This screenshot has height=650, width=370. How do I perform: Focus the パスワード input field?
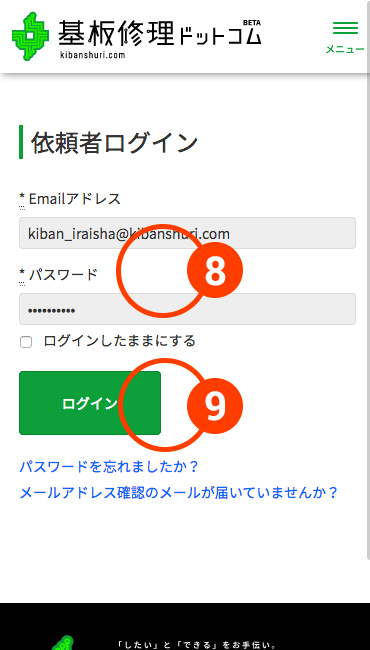click(x=187, y=309)
